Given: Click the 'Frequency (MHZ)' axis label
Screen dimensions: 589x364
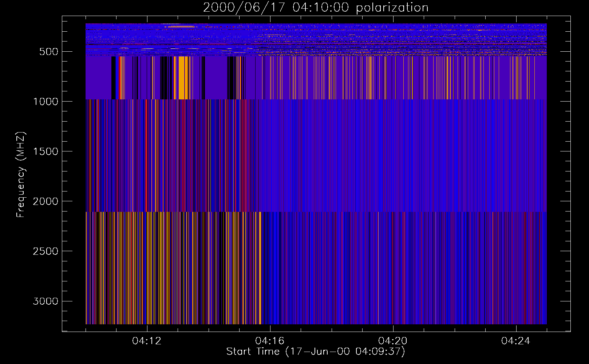Looking at the screenshot, I should click(x=21, y=175).
